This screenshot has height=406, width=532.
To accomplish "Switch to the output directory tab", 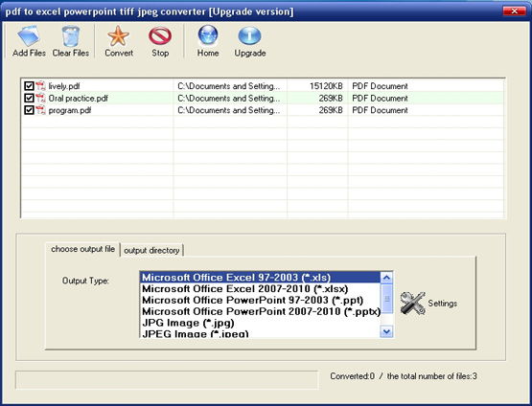I will click(x=151, y=251).
